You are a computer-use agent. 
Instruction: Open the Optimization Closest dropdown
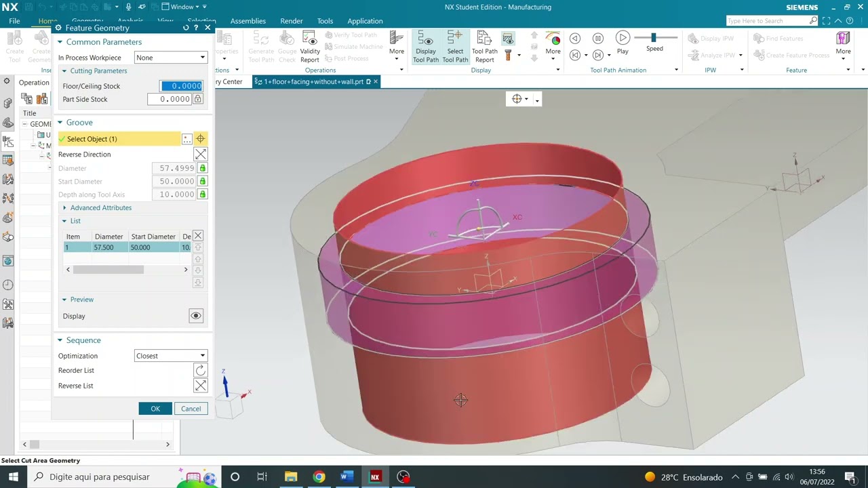170,356
